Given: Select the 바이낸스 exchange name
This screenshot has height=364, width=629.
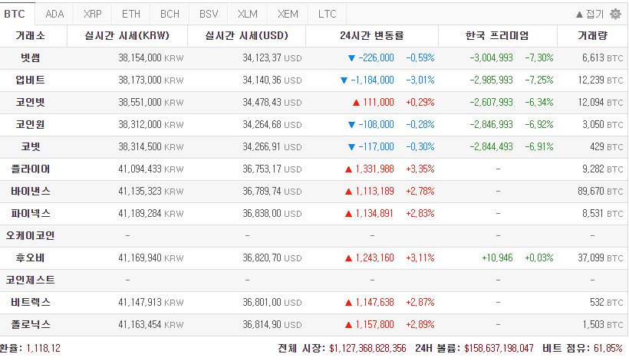Looking at the screenshot, I should pyautogui.click(x=31, y=192).
